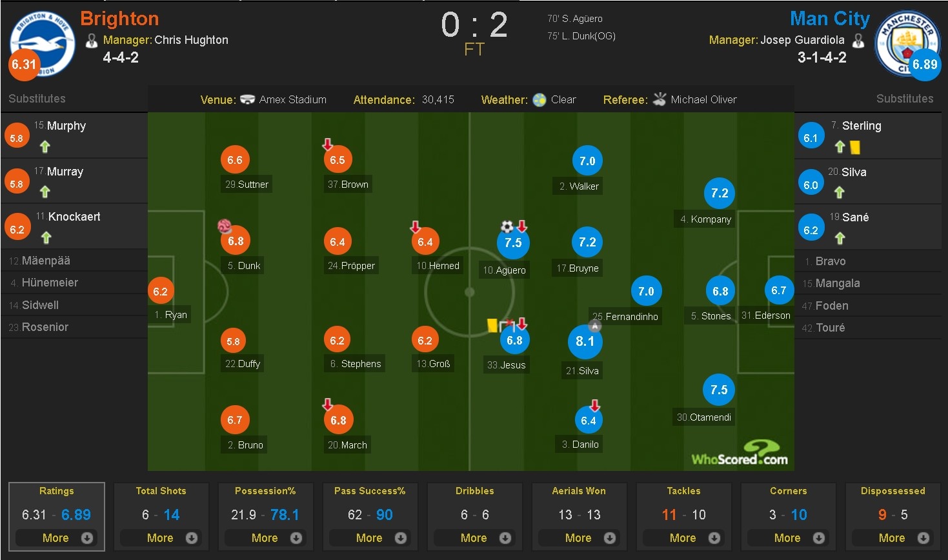Click Sterling's yellow card icon in substitutes
The width and height of the screenshot is (948, 560).
(855, 147)
